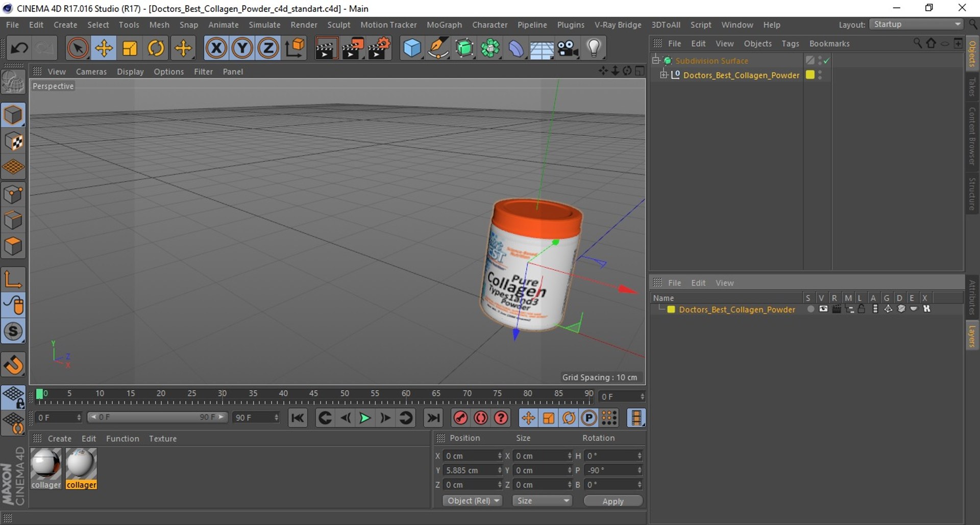
Task: Open the viewport Cameras menu
Action: pos(91,72)
